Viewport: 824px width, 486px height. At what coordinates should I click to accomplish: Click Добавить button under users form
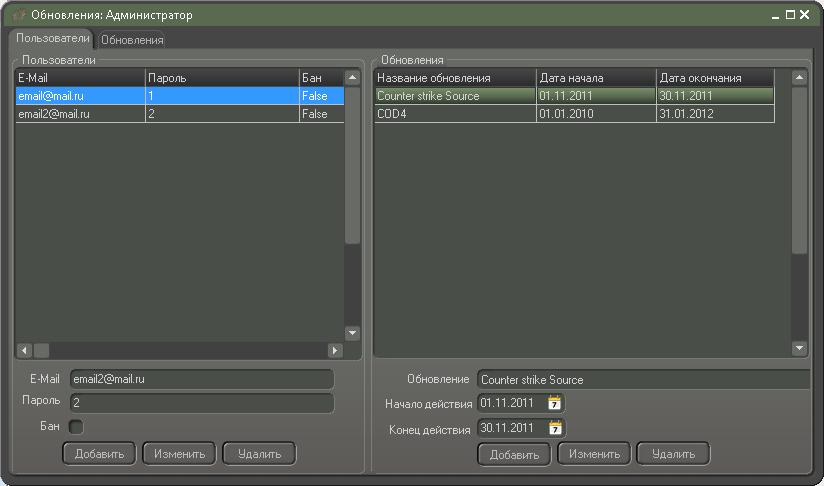99,454
